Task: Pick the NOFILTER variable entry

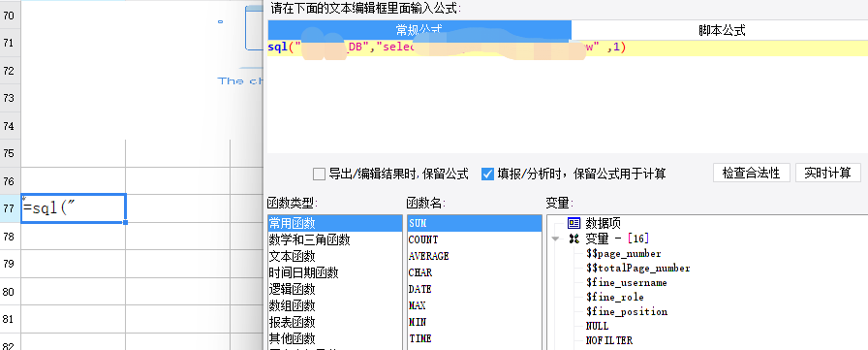Action: tap(609, 340)
